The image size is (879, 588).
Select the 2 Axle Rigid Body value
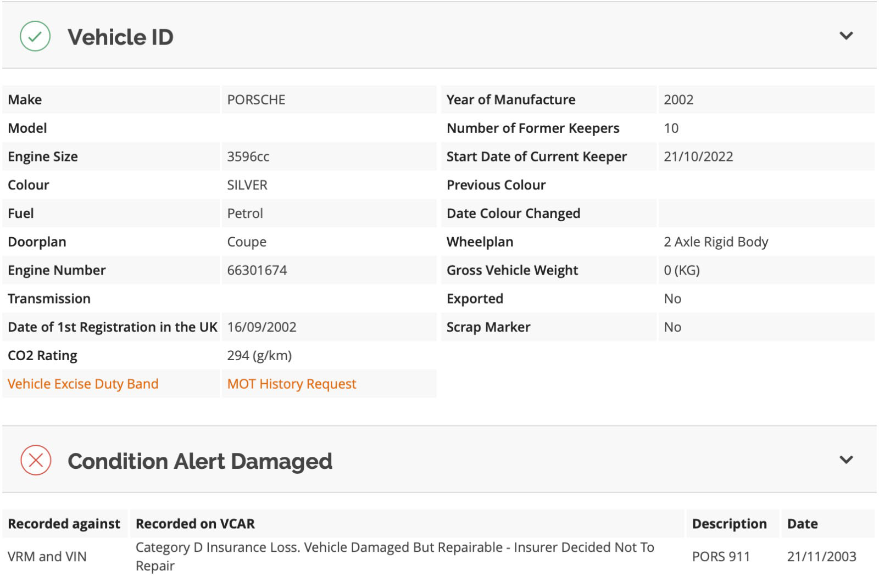[716, 242]
